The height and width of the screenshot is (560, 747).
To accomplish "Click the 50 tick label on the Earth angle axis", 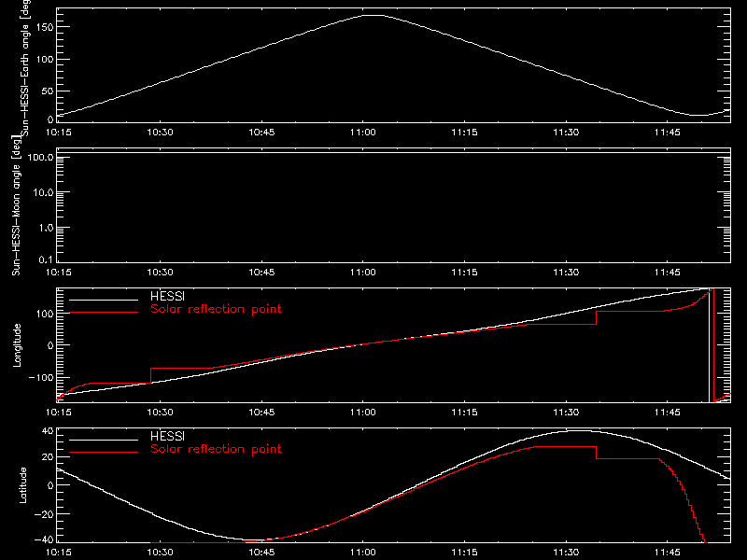I will (x=48, y=91).
